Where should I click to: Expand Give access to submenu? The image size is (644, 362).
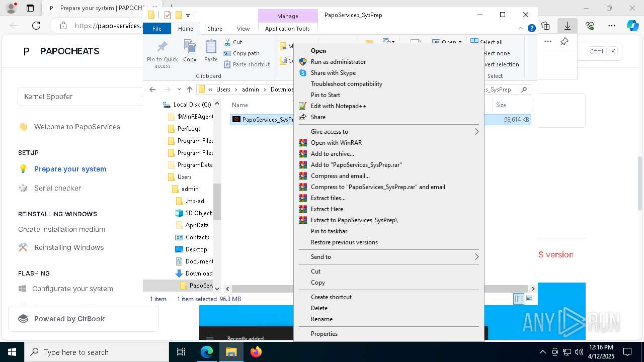(x=388, y=132)
